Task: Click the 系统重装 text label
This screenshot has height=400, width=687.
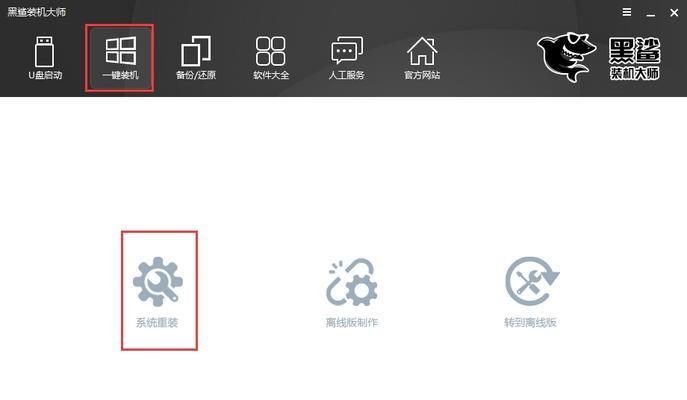Action: pyautogui.click(x=157, y=323)
